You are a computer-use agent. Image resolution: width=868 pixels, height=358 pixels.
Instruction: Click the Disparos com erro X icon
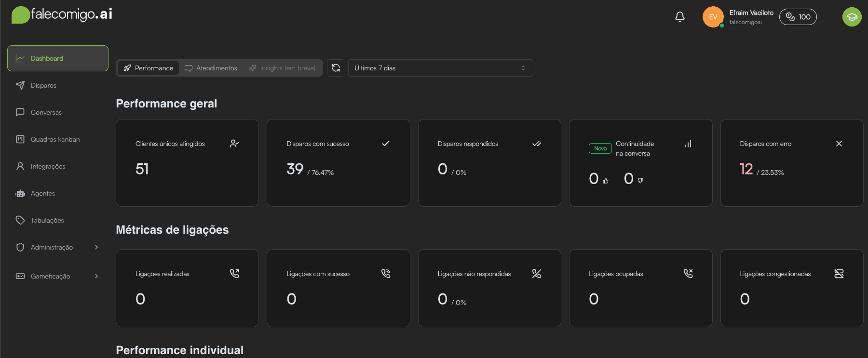[x=839, y=144]
